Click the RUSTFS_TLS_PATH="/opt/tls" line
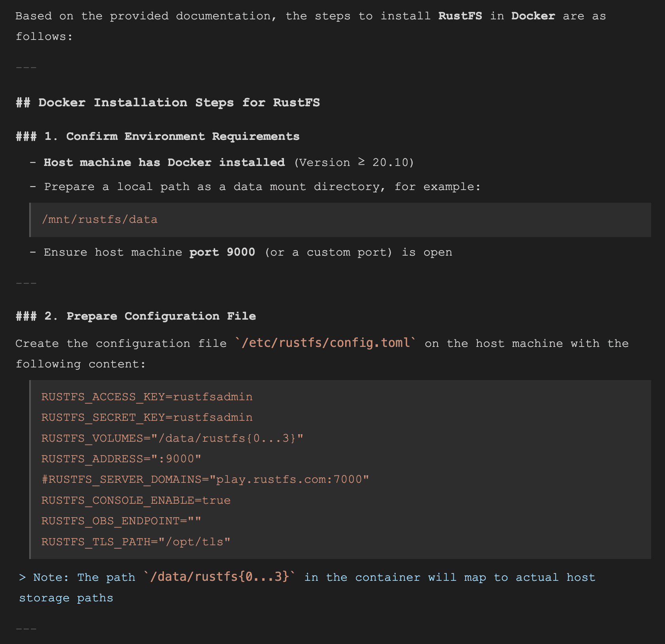 [135, 542]
